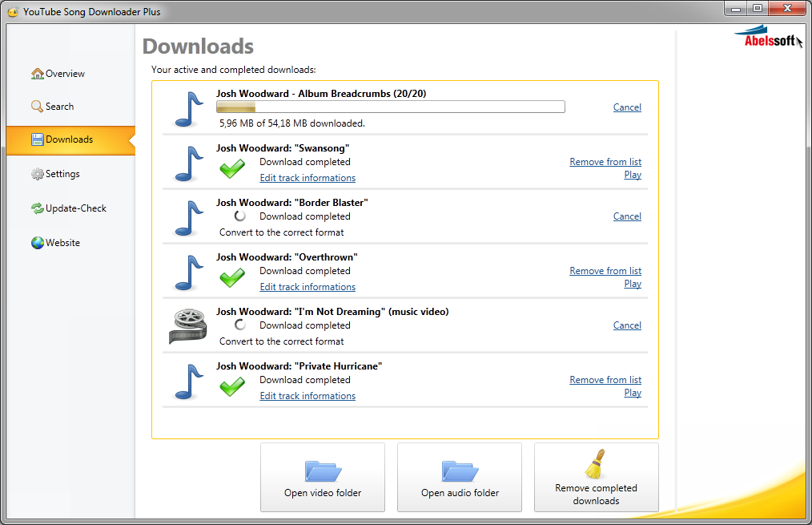Click the title Josh Woodward: "Private Hurricane"
This screenshot has height=525, width=812.
(299, 365)
